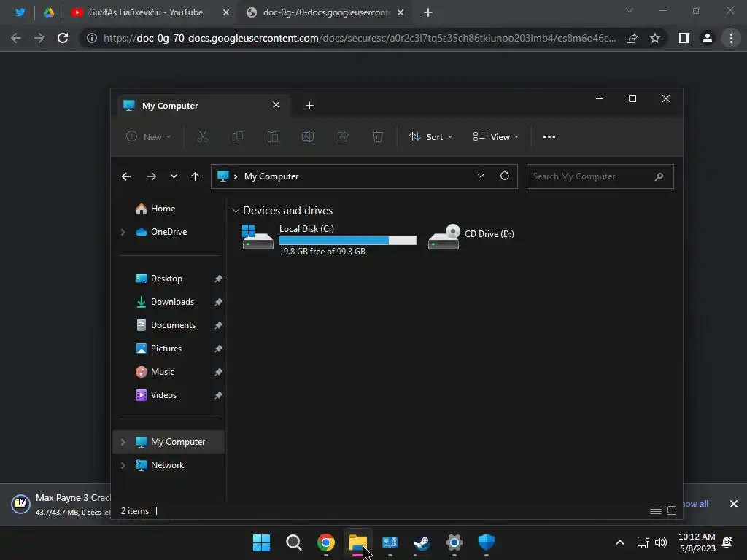Expand My Computer tree node
This screenshot has height=560, width=747.
[123, 442]
